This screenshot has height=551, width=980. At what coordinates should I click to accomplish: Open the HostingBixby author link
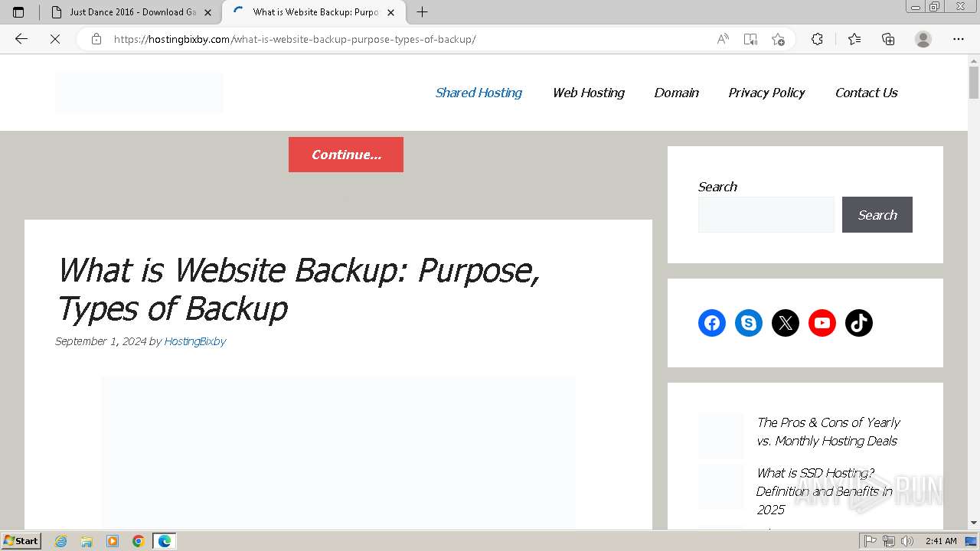(194, 341)
